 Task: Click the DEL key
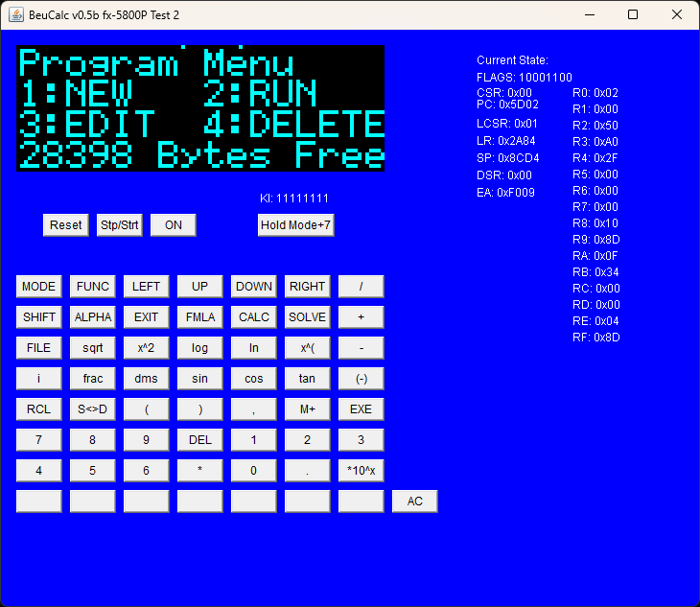tap(199, 440)
